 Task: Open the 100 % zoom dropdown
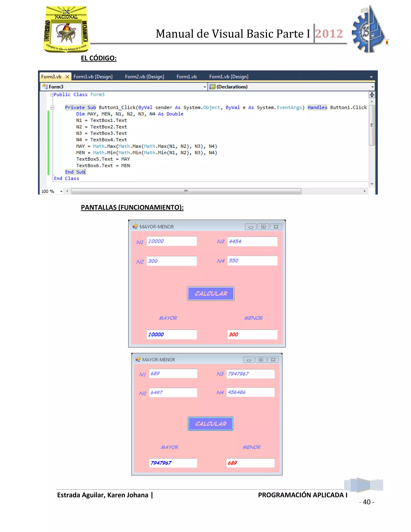[x=61, y=192]
